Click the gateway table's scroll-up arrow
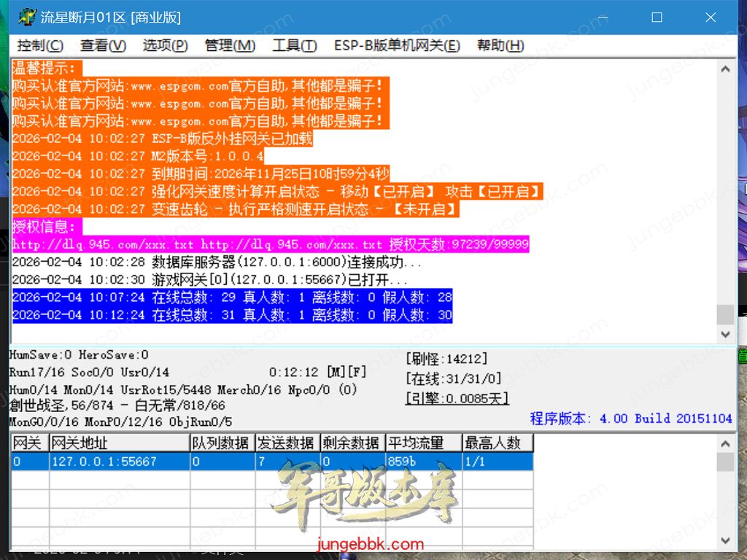This screenshot has height=560, width=747. tap(725, 443)
